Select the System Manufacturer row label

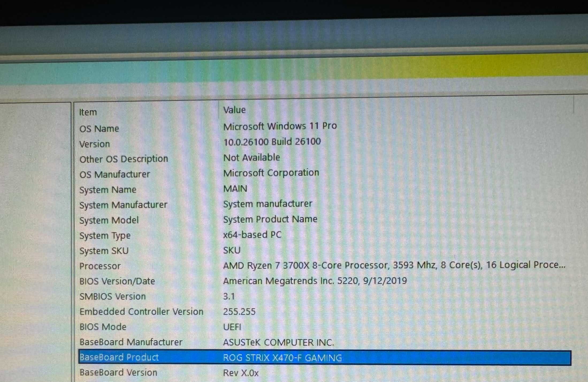tap(123, 205)
